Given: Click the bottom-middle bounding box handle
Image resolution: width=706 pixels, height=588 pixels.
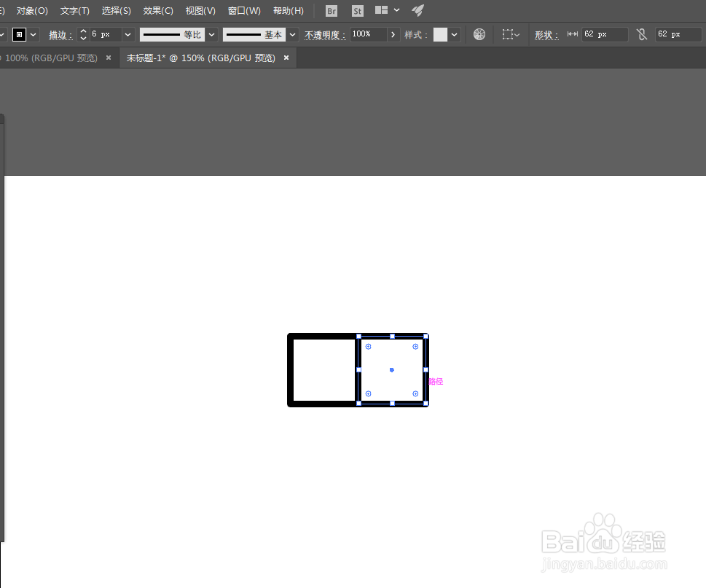Looking at the screenshot, I should (392, 404).
